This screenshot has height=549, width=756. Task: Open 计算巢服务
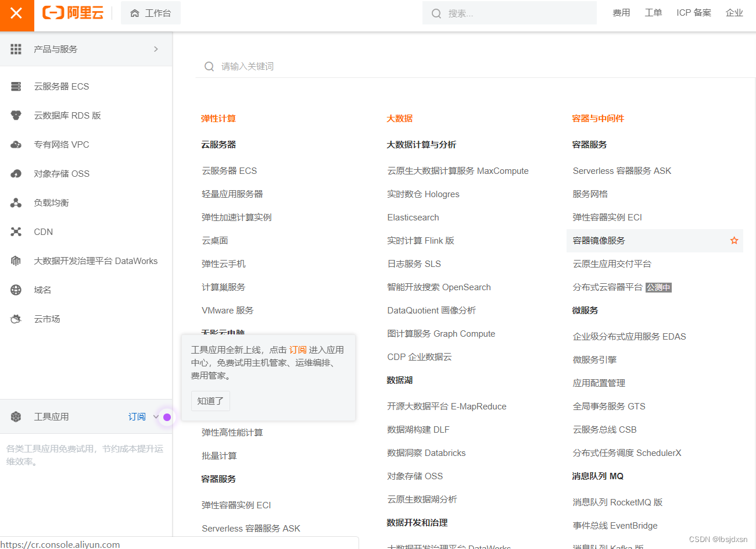pyautogui.click(x=224, y=287)
